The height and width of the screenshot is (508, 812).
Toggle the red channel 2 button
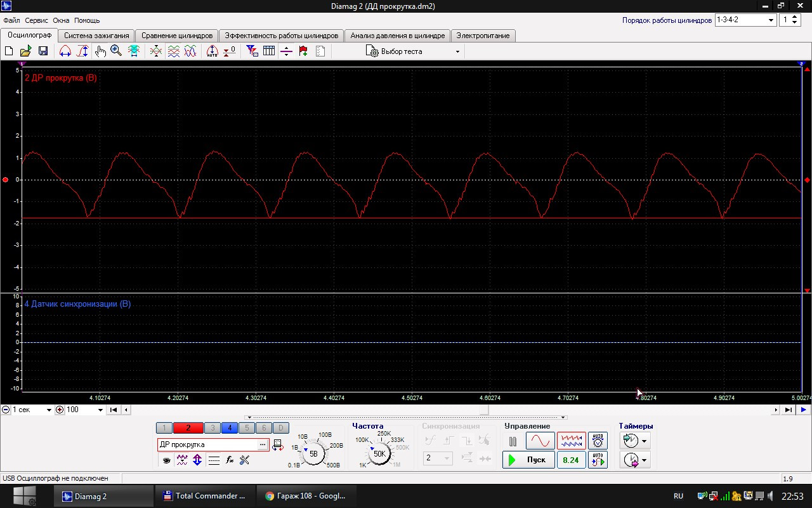[188, 428]
